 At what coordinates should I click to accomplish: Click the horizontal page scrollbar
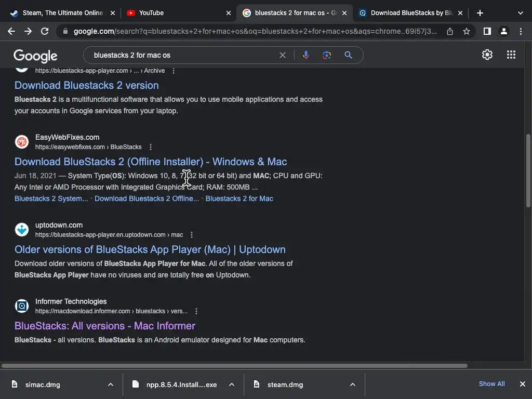coord(234,366)
